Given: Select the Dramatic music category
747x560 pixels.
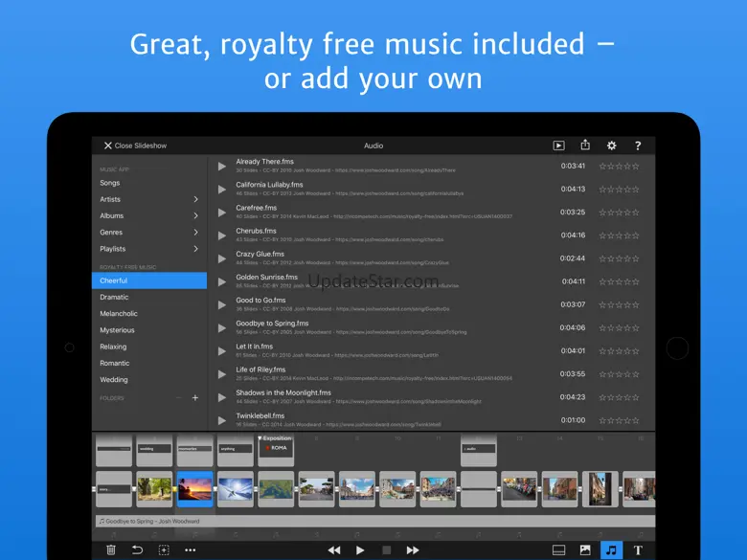Looking at the screenshot, I should (x=114, y=297).
